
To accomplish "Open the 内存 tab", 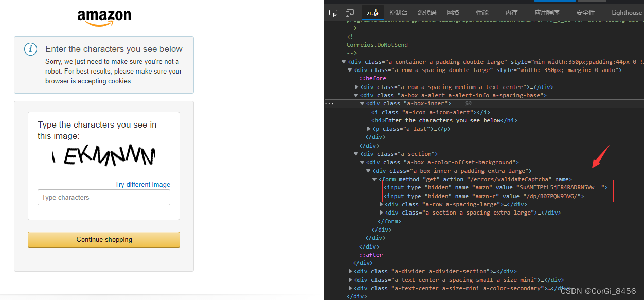I will 511,13.
